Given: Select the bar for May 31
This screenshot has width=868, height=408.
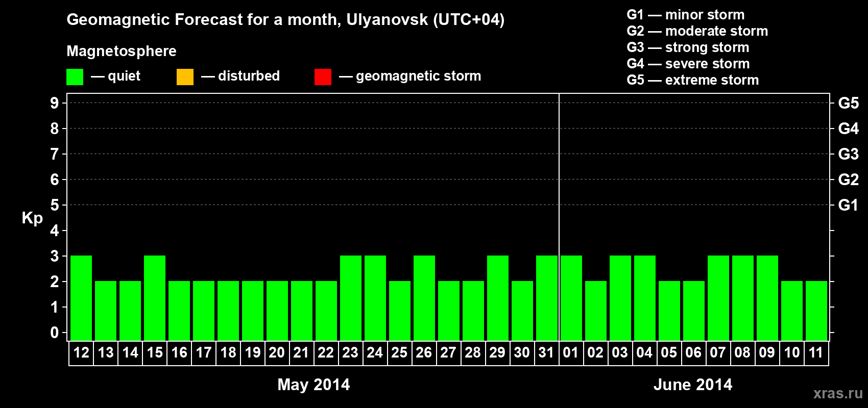Looking at the screenshot, I should 547,298.
